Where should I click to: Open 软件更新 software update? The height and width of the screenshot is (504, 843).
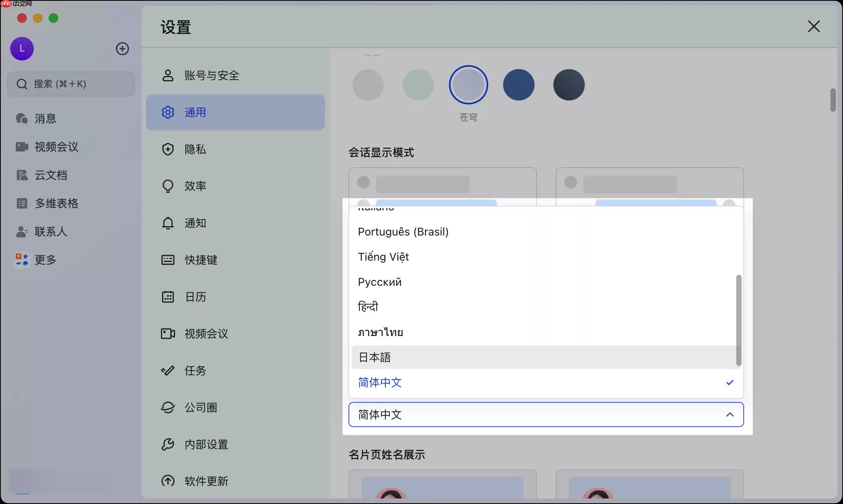tap(206, 481)
